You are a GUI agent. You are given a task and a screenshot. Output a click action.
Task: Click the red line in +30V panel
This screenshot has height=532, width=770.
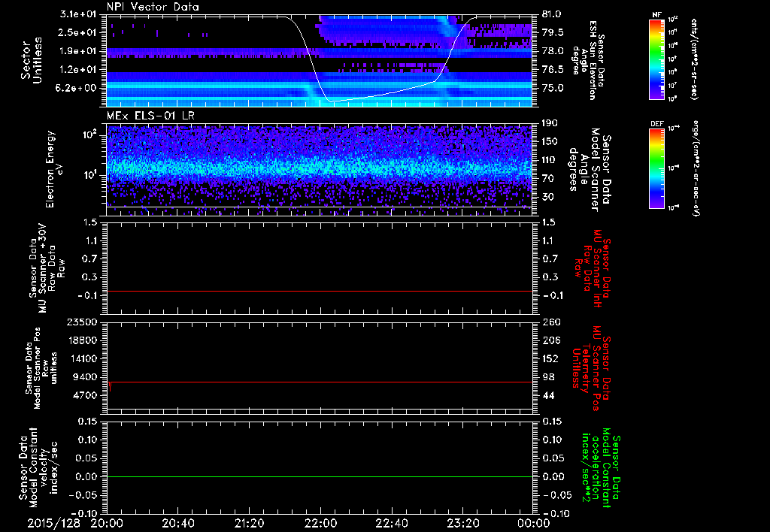320,291
